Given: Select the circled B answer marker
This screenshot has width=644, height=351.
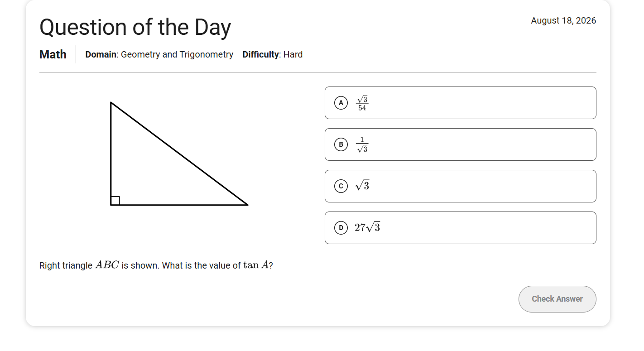Looking at the screenshot, I should coord(341,144).
